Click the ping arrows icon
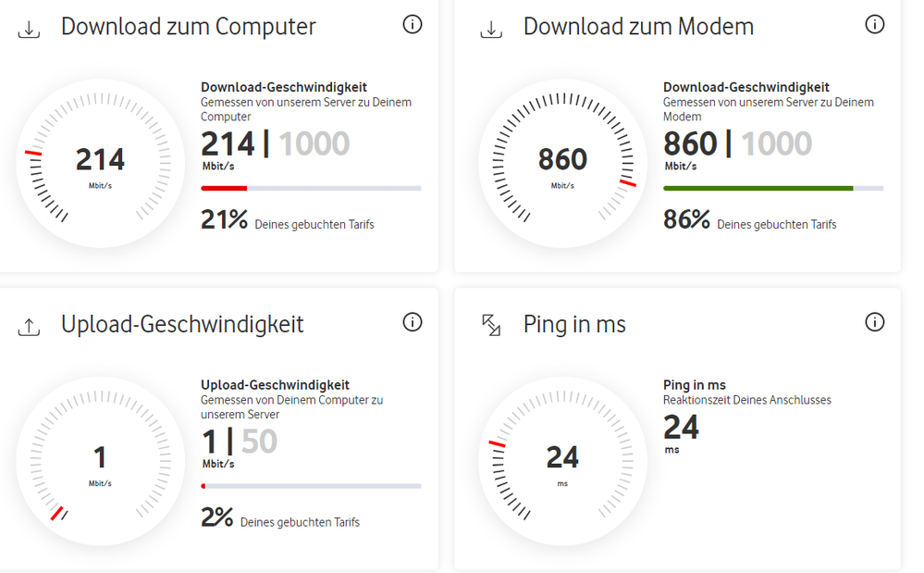This screenshot has height=573, width=924. pyautogui.click(x=491, y=325)
